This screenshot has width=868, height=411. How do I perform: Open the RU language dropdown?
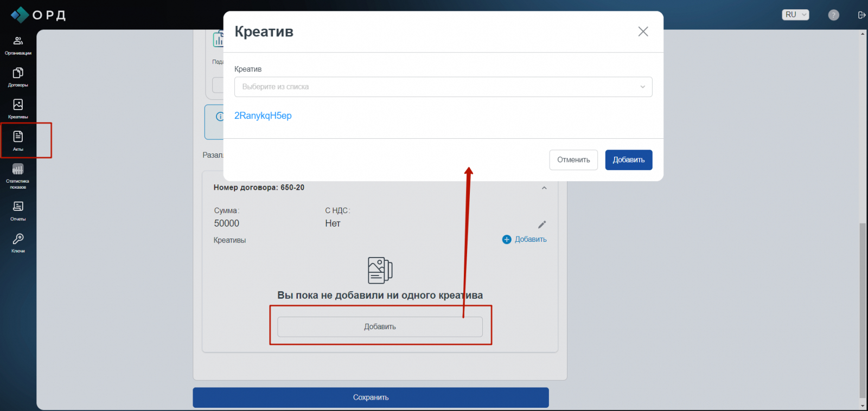(795, 15)
